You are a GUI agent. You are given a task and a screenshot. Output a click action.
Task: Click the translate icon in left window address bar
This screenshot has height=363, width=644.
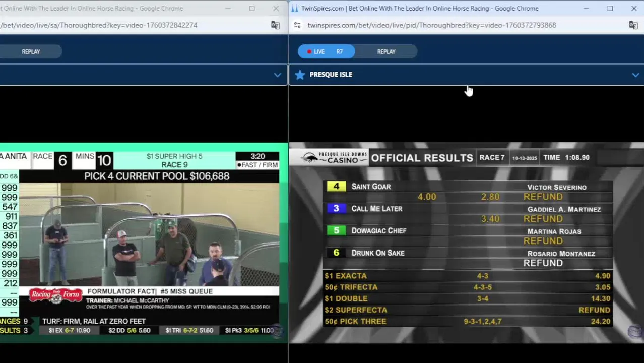[275, 25]
